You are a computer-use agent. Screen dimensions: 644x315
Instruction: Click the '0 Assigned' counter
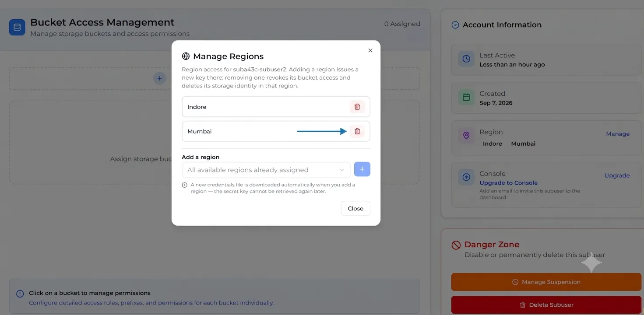[402, 24]
